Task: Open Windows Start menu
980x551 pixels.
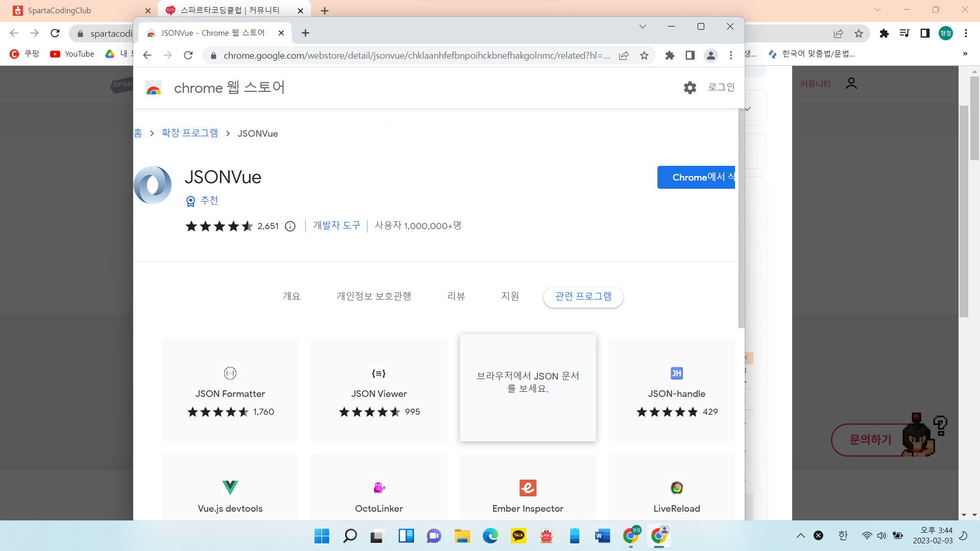Action: click(x=322, y=536)
